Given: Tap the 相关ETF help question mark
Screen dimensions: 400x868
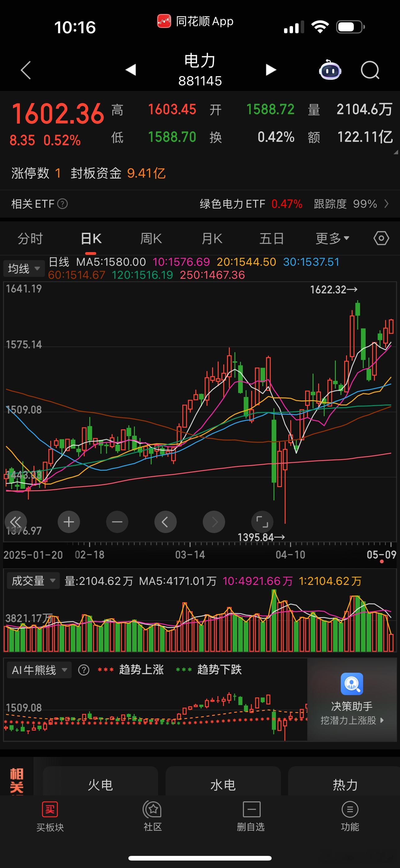Looking at the screenshot, I should 62,204.
